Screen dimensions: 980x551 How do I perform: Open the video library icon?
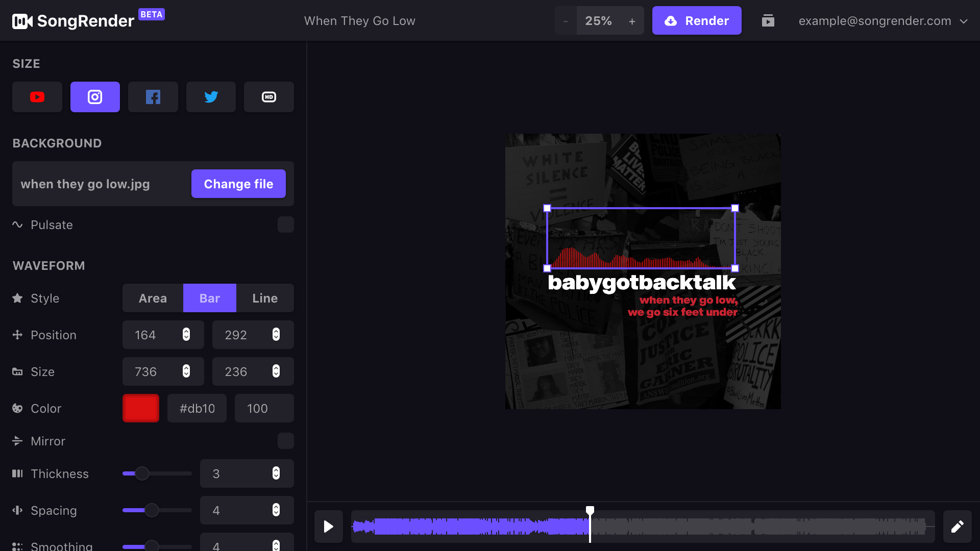(768, 21)
